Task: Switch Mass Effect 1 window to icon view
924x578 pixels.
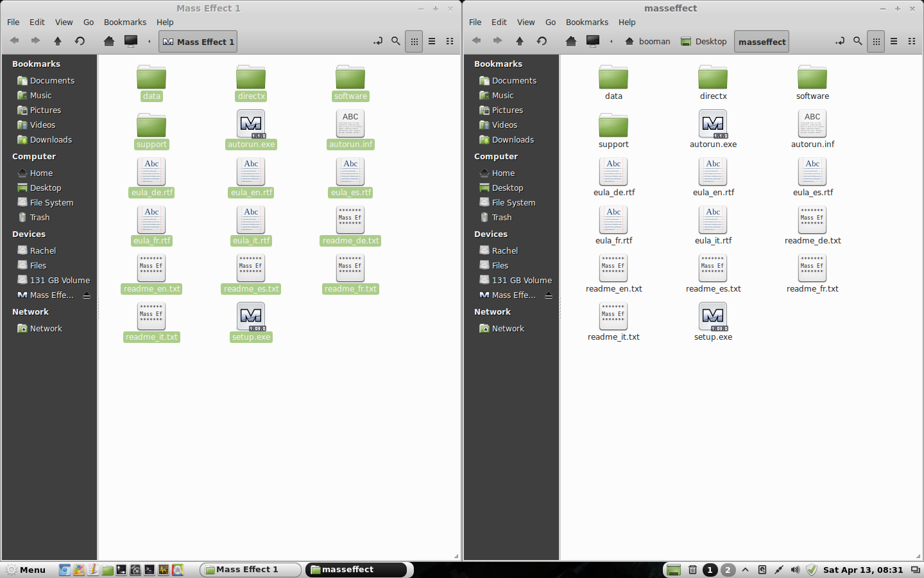Action: click(x=414, y=41)
